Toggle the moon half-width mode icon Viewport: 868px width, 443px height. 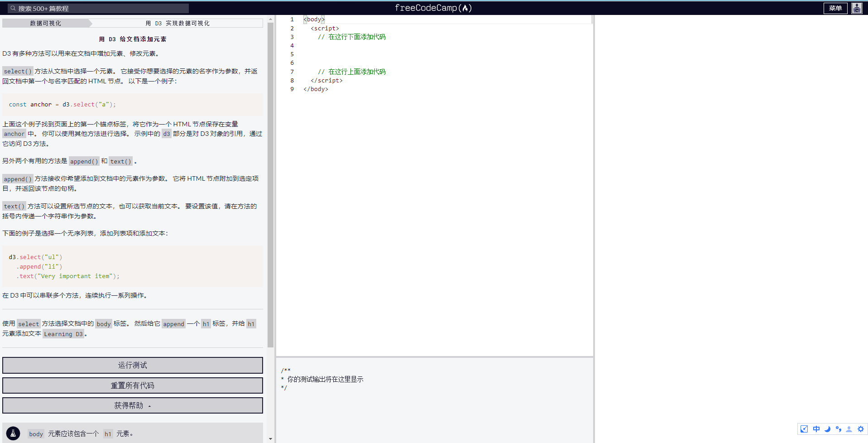pos(827,429)
